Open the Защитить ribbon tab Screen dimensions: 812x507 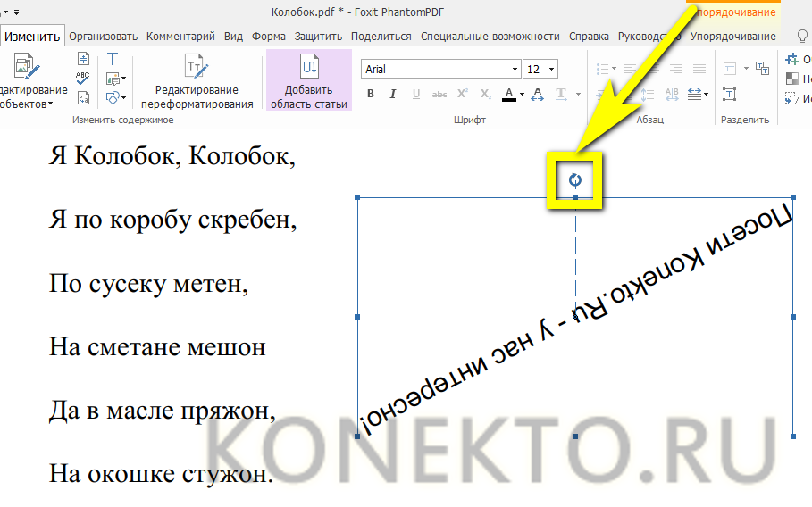coord(318,37)
